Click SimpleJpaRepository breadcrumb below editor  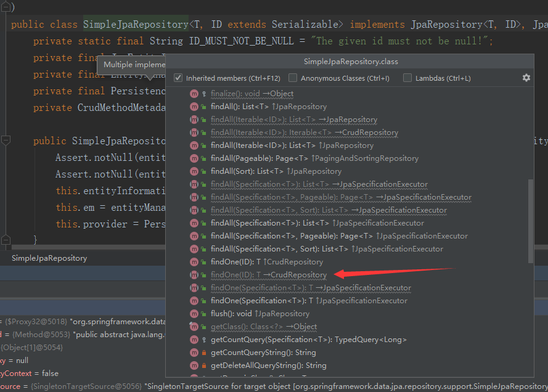click(x=49, y=258)
